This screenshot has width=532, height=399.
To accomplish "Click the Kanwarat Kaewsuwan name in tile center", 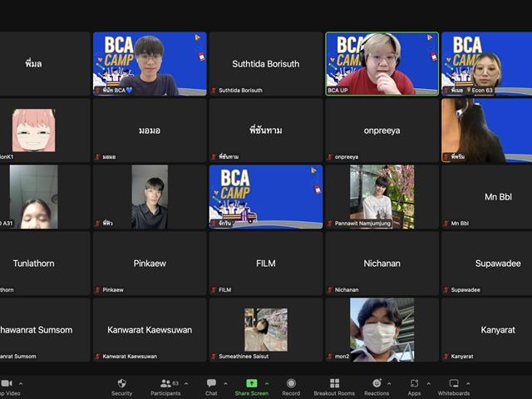I will pos(150,330).
